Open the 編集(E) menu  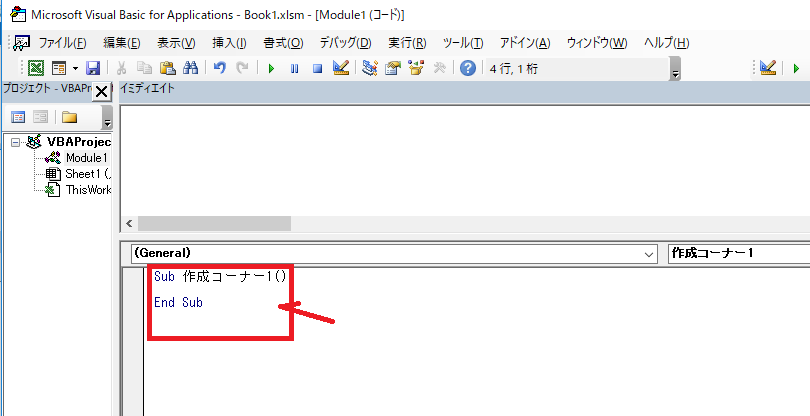(x=121, y=43)
